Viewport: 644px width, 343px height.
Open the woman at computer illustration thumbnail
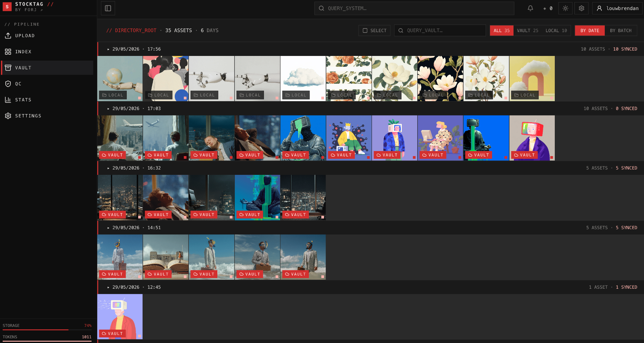[440, 138]
